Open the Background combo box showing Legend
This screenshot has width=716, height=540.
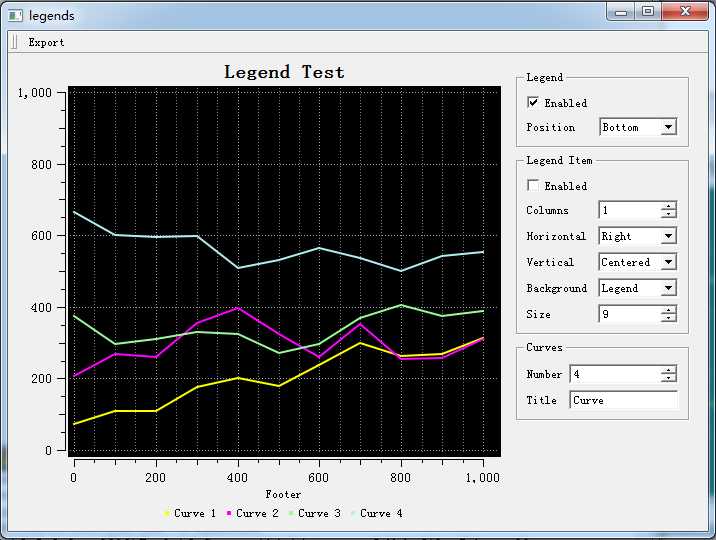(x=638, y=288)
